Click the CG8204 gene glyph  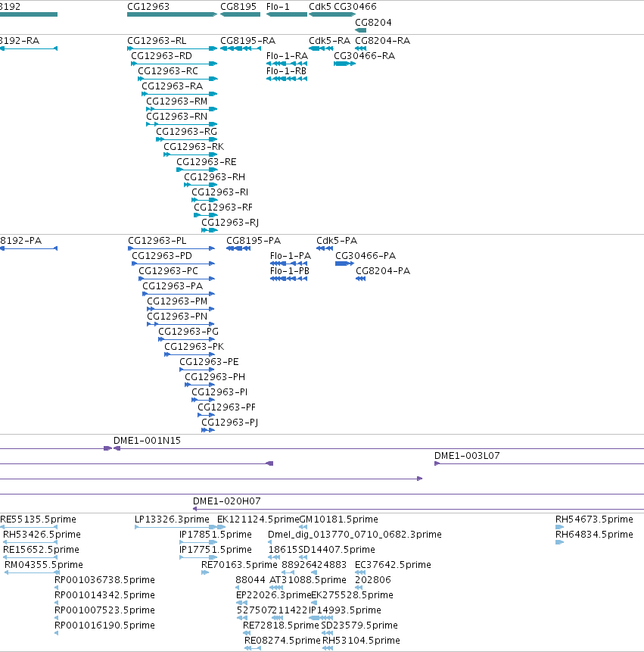click(361, 30)
